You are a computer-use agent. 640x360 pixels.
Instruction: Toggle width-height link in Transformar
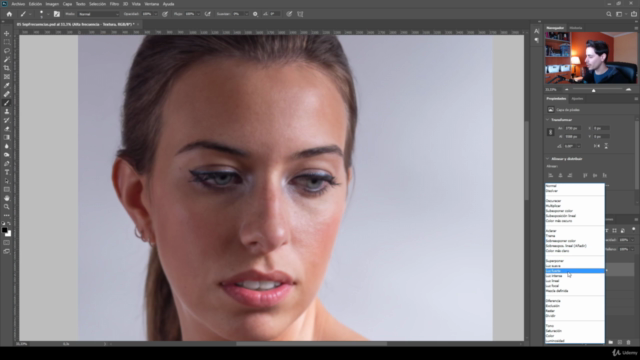pyautogui.click(x=550, y=132)
